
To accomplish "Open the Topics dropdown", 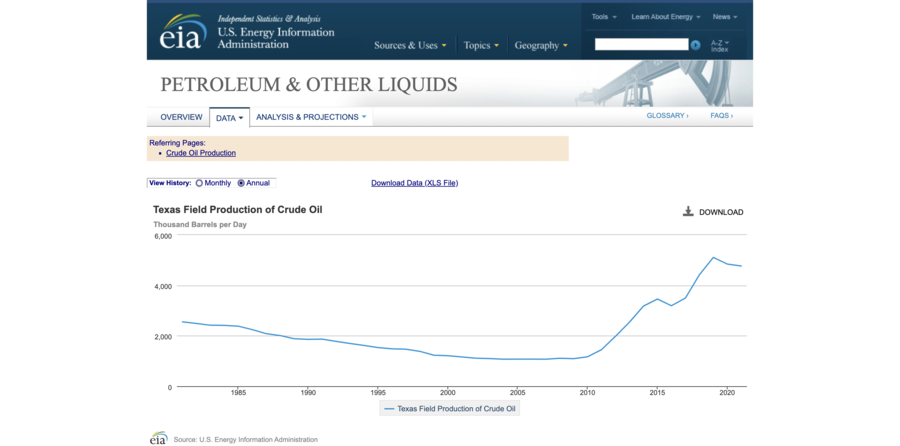I will 481,45.
